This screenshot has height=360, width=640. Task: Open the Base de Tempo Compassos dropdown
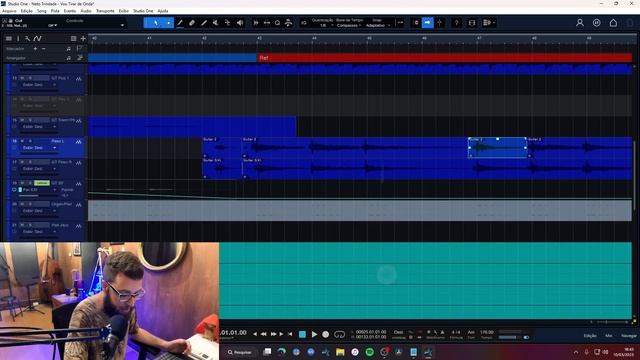click(349, 25)
